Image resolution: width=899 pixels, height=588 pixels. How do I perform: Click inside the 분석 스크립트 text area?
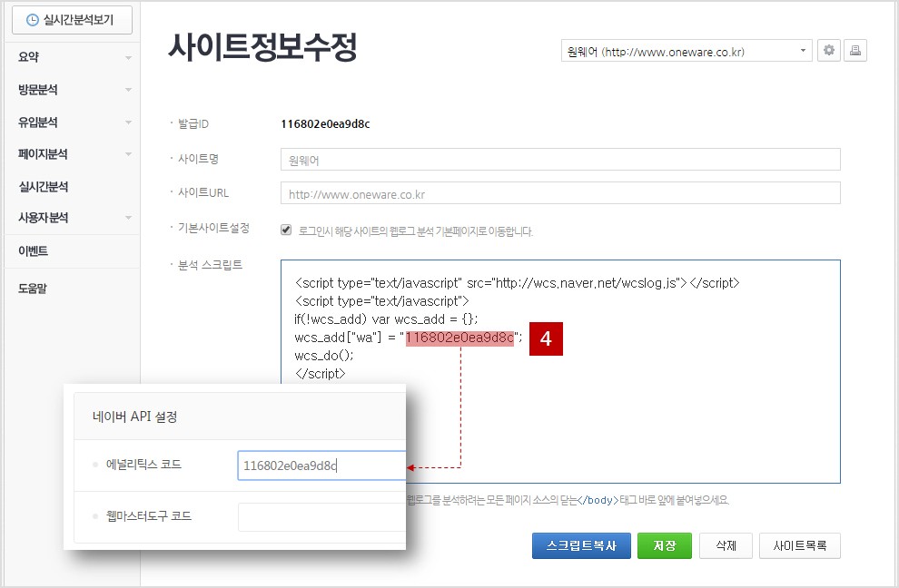(560, 371)
